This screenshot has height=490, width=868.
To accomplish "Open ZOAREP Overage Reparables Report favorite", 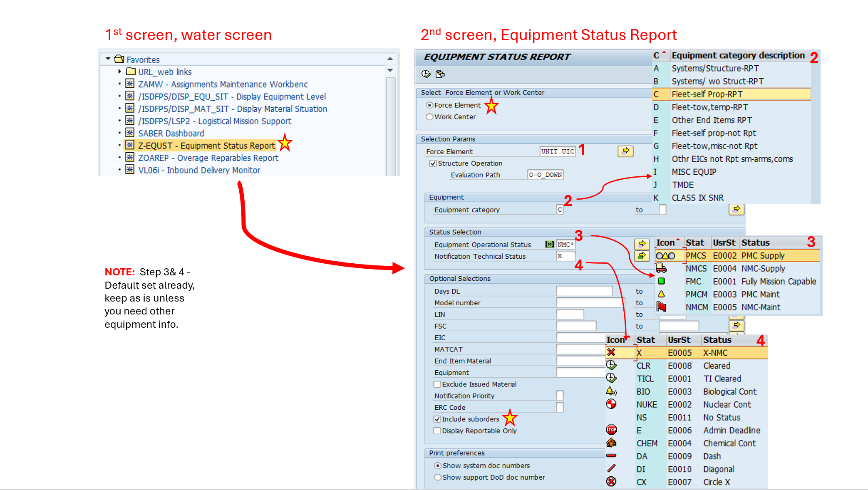I will click(208, 158).
